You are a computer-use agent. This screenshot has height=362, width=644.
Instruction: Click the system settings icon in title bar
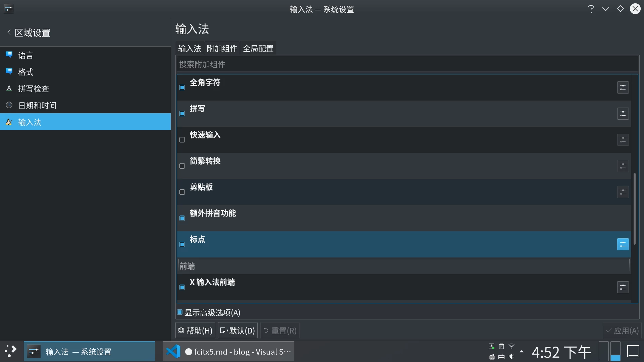click(8, 9)
